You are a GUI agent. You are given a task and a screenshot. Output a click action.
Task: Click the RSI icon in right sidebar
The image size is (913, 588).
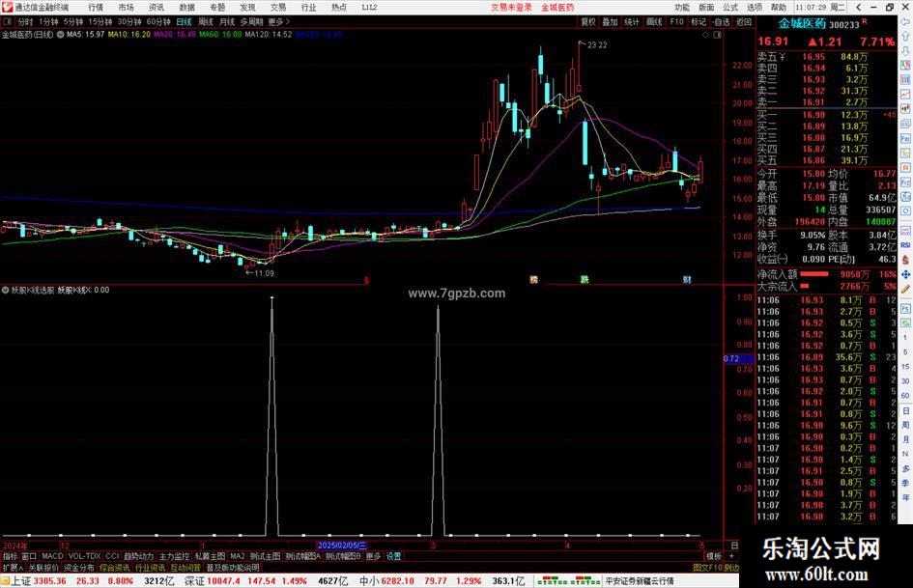point(905,245)
